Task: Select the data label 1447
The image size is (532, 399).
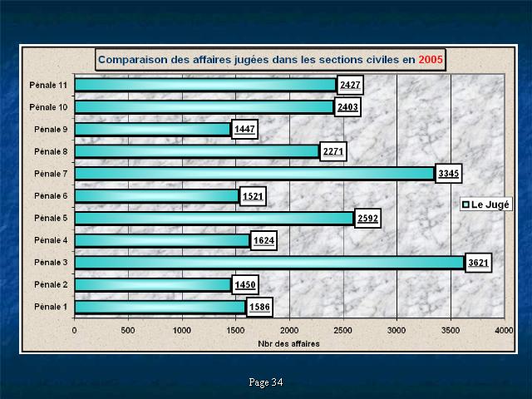Action: (x=244, y=130)
